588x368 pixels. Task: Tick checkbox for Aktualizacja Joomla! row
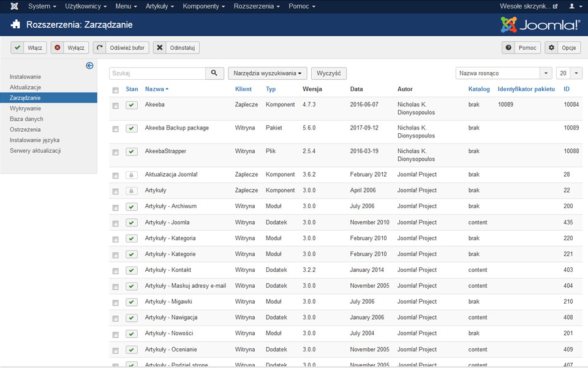coord(116,176)
